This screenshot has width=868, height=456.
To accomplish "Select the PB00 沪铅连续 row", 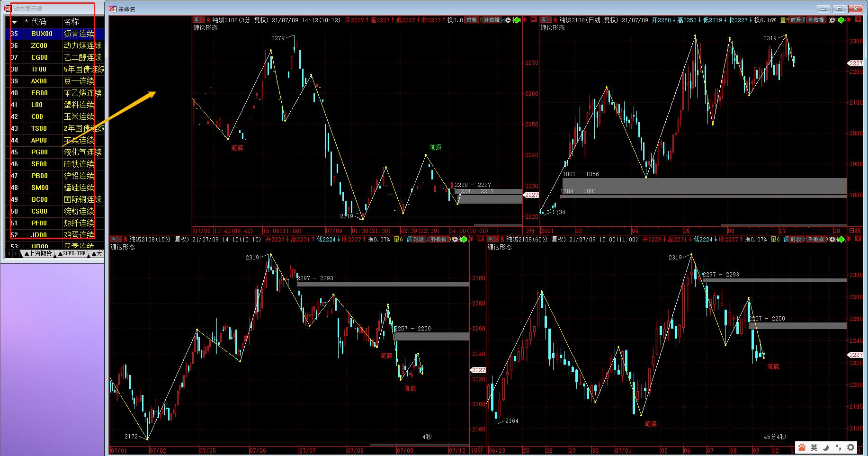I will pyautogui.click(x=55, y=176).
